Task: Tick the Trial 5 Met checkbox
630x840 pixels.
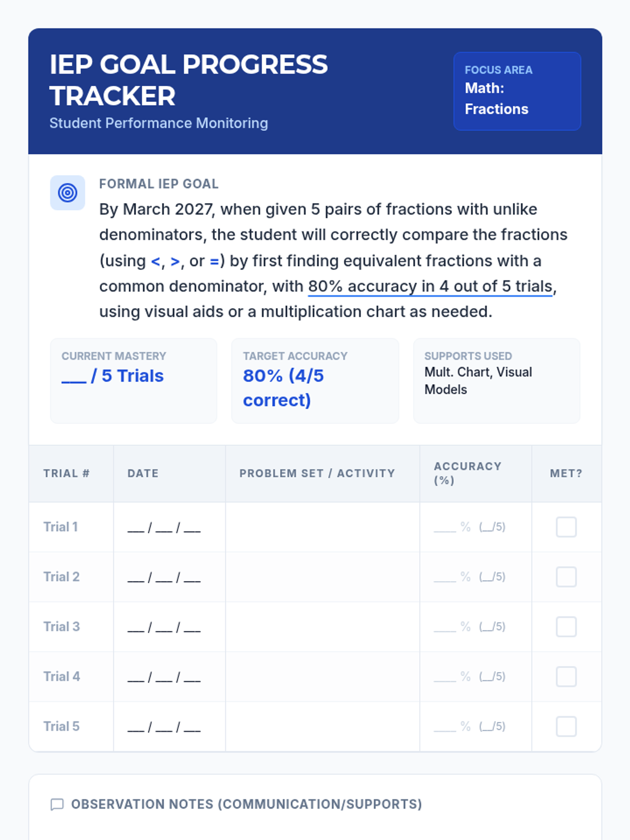Action: (566, 726)
